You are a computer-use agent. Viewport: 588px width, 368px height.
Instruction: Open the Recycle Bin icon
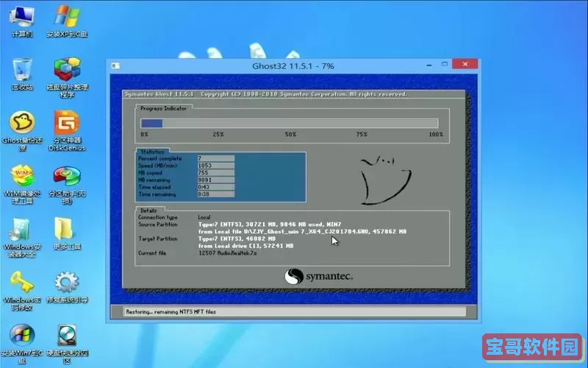(x=21, y=70)
